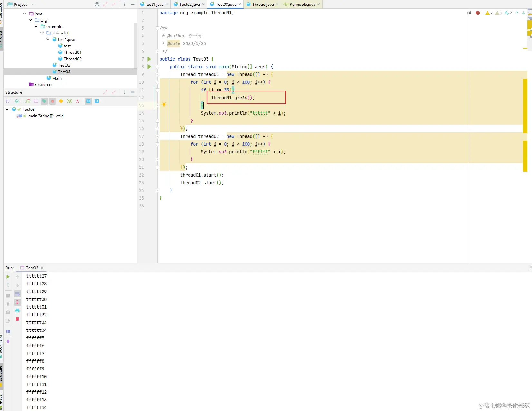Screen dimensions: 532x411
Task: Select the Test03.java editor tab
Action: (226, 4)
